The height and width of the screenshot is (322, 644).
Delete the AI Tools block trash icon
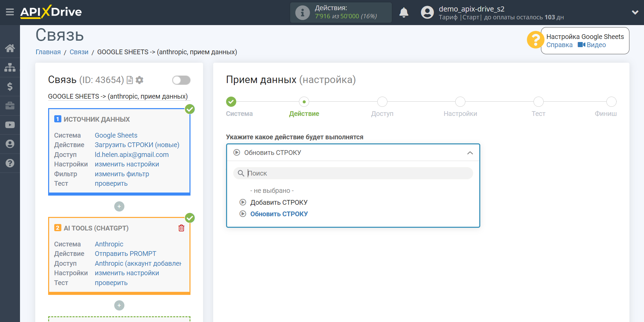coord(181,228)
